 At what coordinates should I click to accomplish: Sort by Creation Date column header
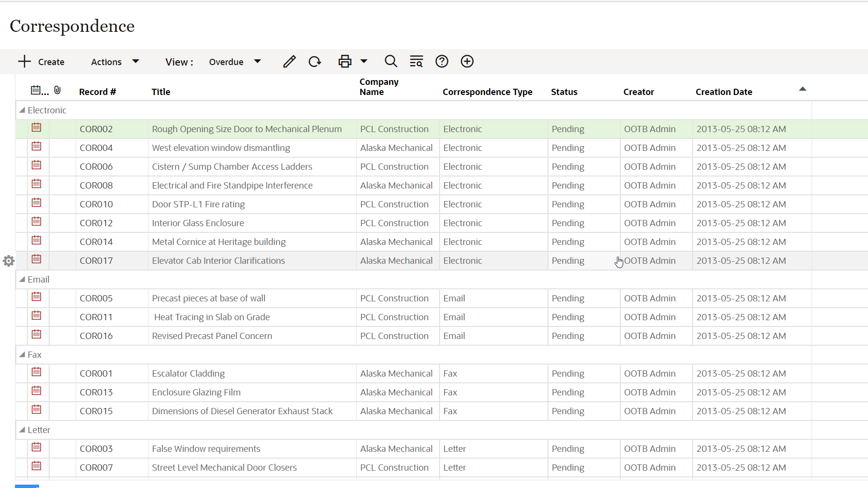723,92
